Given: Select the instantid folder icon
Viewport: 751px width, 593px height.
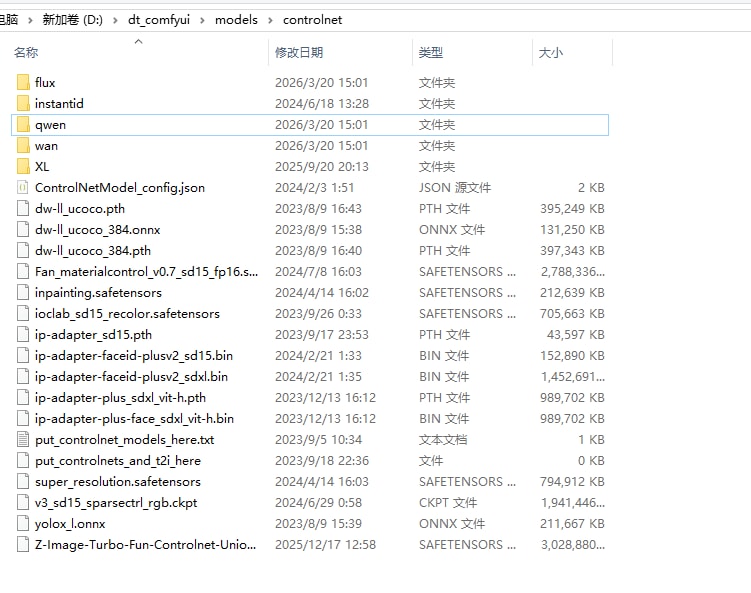Looking at the screenshot, I should (24, 104).
